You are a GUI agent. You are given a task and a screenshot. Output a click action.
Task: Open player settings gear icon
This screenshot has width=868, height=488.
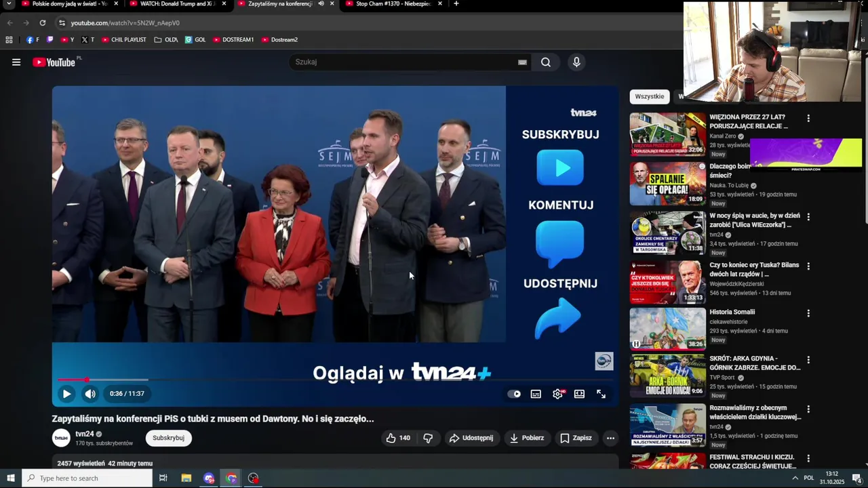[557, 394]
